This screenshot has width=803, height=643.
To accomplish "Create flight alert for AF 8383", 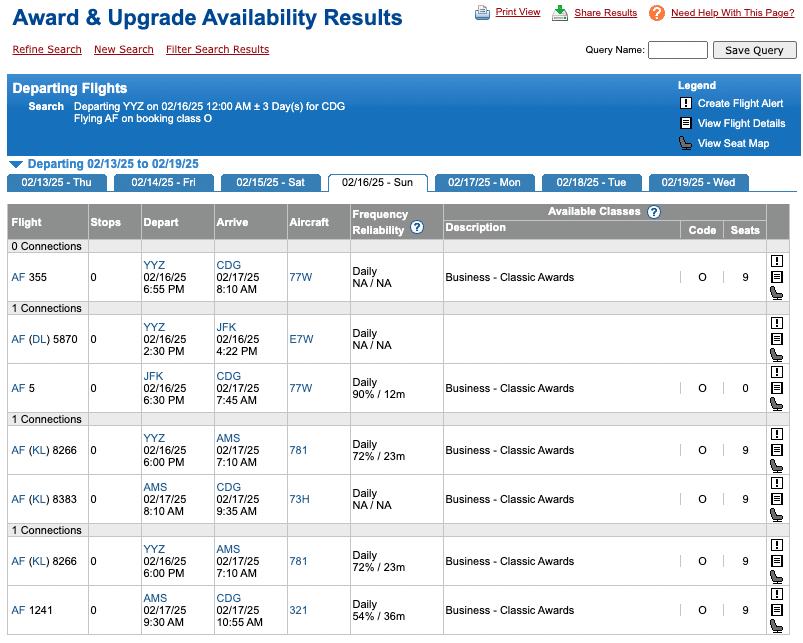I will tap(777, 483).
